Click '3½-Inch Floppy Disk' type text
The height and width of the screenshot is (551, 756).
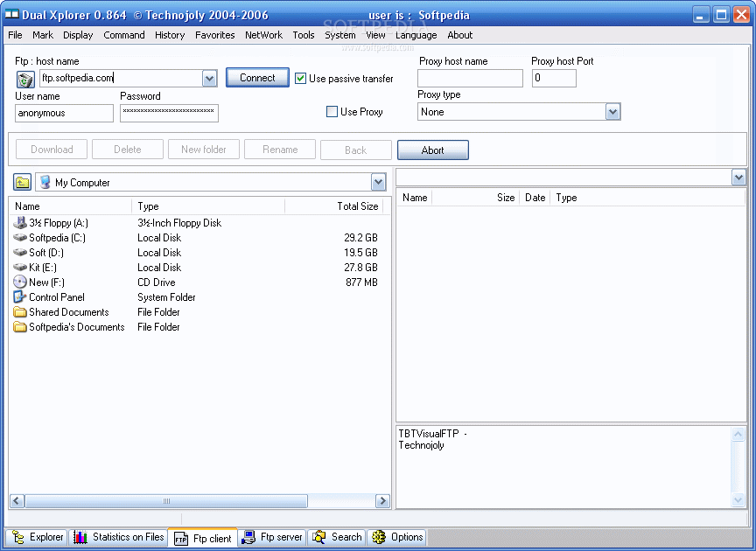179,223
